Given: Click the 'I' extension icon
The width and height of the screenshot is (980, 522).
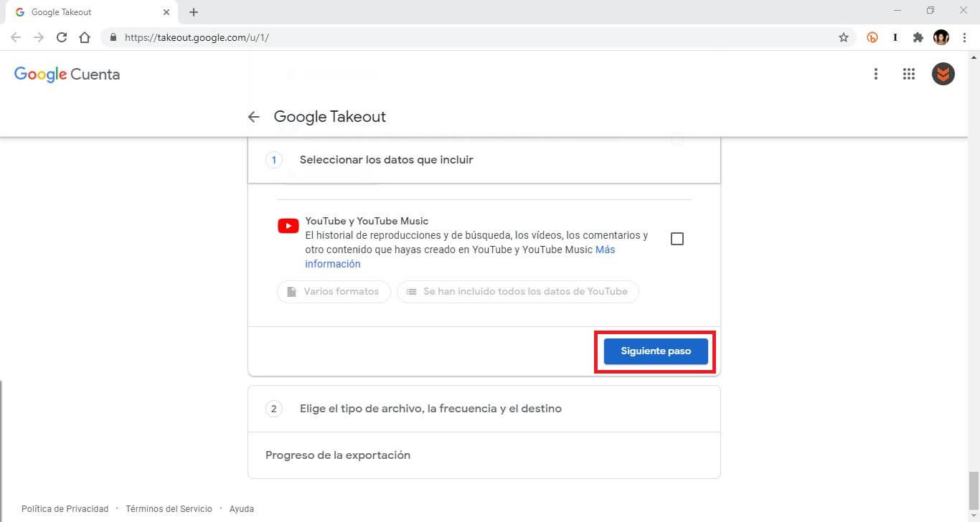Looking at the screenshot, I should click(x=895, y=37).
